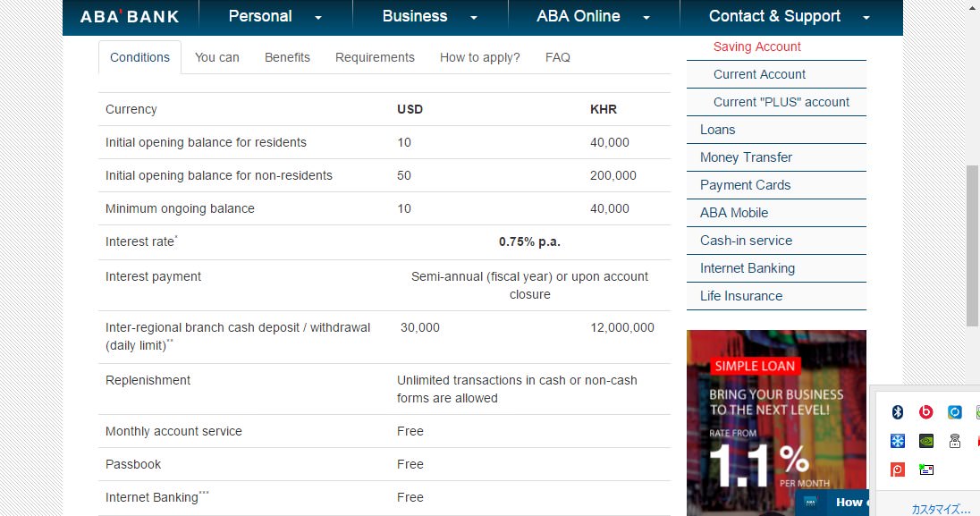Image resolution: width=980 pixels, height=516 pixels.
Task: Expand the Personal dropdown menu
Action: pyautogui.click(x=275, y=17)
